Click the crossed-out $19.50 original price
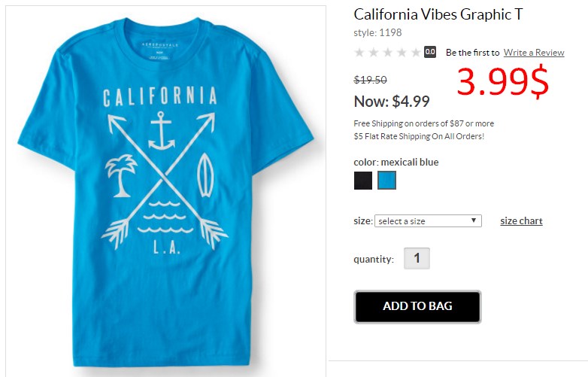Image resolution: width=588 pixels, height=377 pixels. coord(370,80)
